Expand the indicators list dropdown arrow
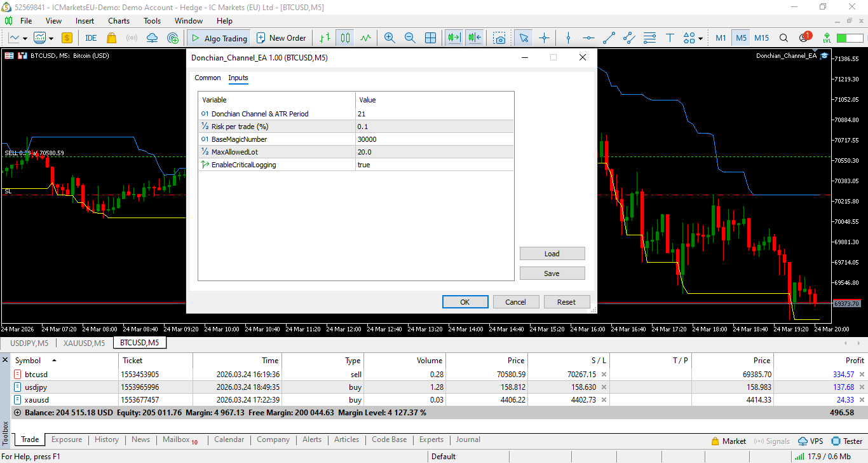This screenshot has width=868, height=463. (x=50, y=38)
